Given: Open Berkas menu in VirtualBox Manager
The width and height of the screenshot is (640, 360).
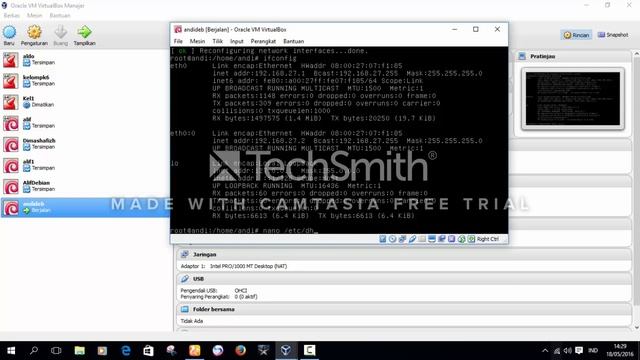Looking at the screenshot, I should pyautogui.click(x=11, y=16).
